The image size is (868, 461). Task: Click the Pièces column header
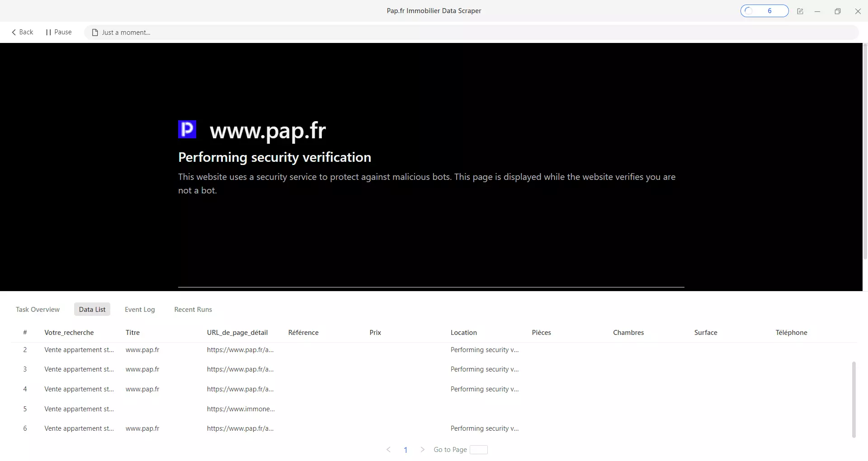542,333
